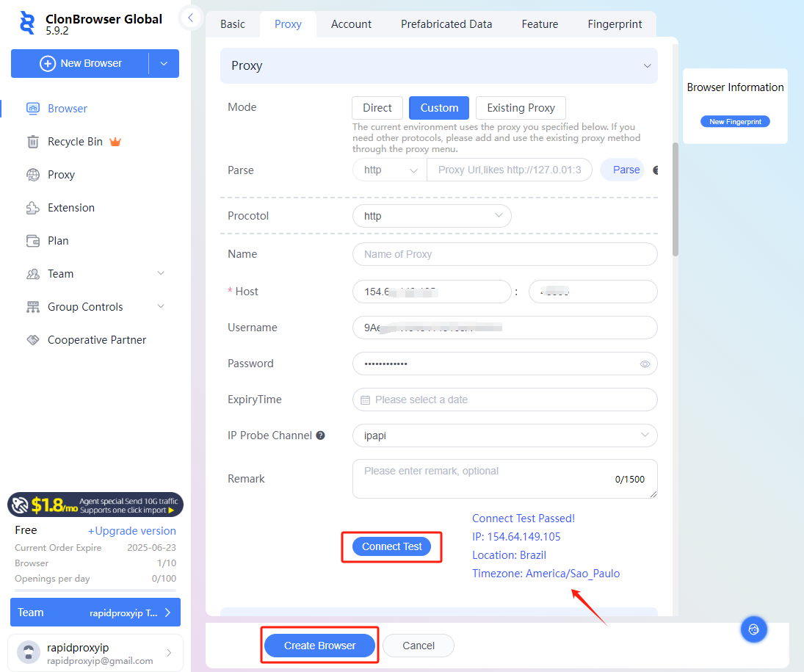Open account details via chevron beside rapidproxyip
Image resolution: width=804 pixels, height=672 pixels.
[x=169, y=652]
